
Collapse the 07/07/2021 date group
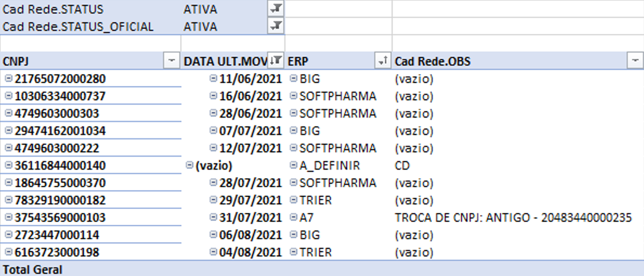(213, 131)
